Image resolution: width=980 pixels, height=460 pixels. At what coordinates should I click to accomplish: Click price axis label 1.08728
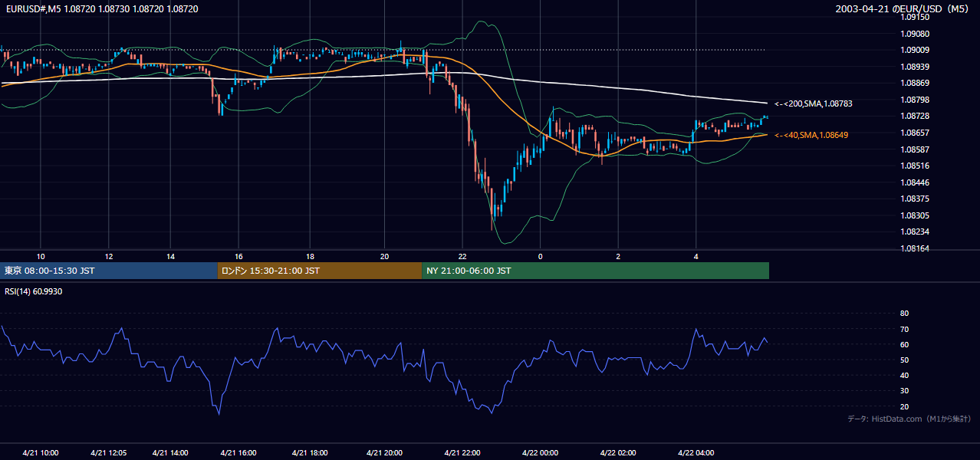(915, 116)
